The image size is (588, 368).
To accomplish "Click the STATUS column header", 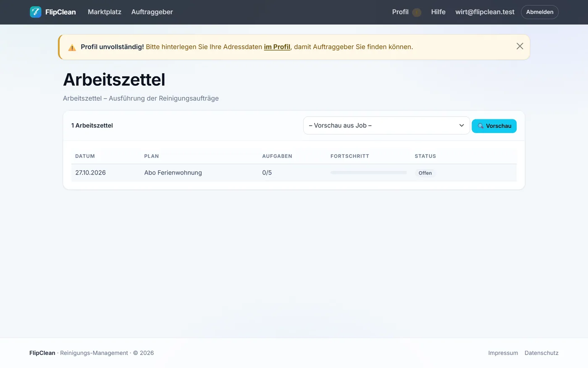I will (425, 156).
